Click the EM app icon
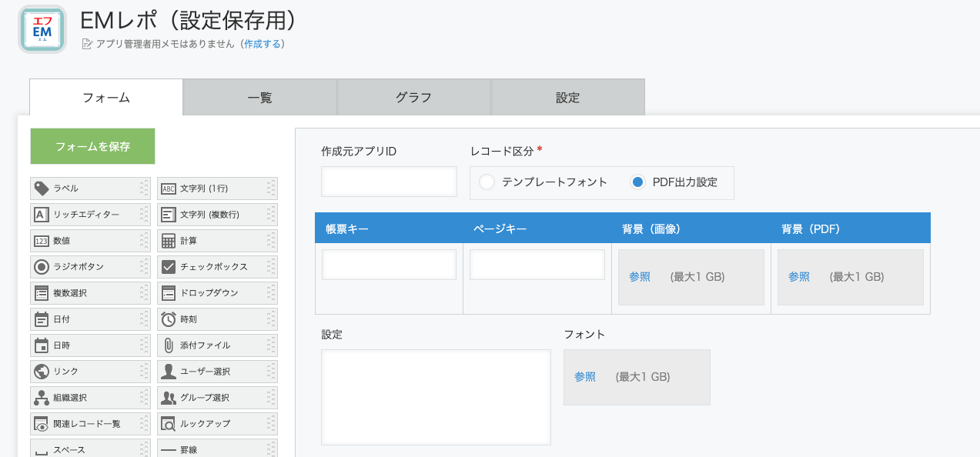 (x=42, y=31)
